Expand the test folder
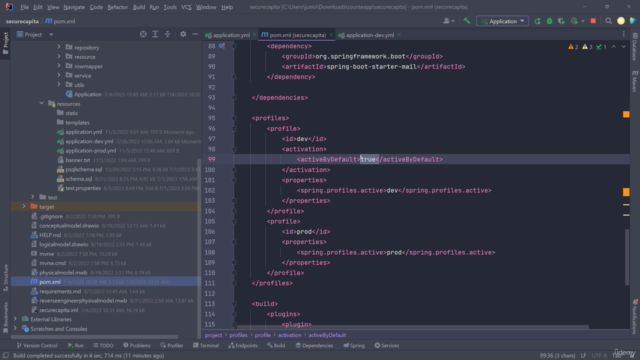 (x=33, y=198)
